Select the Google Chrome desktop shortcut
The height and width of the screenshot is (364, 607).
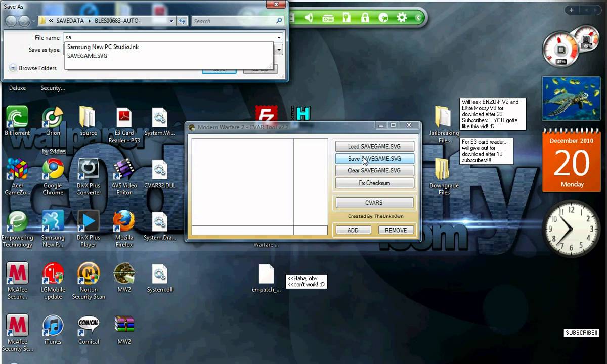(x=53, y=177)
